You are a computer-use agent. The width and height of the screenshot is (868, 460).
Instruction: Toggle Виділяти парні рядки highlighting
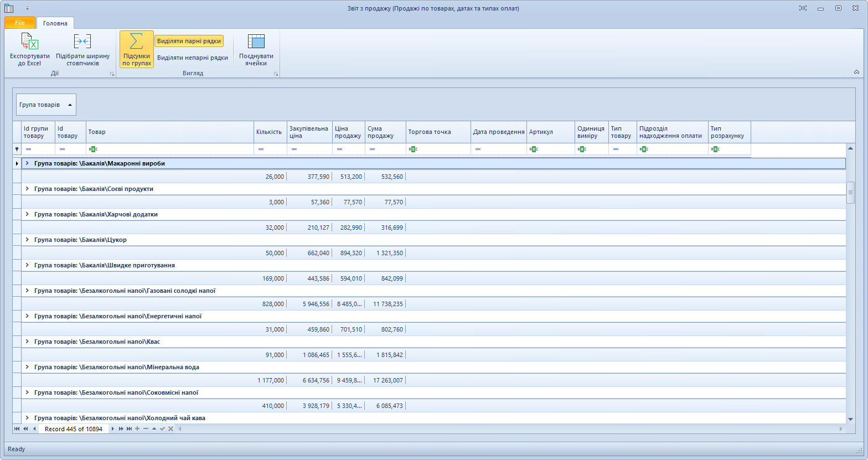(x=189, y=41)
